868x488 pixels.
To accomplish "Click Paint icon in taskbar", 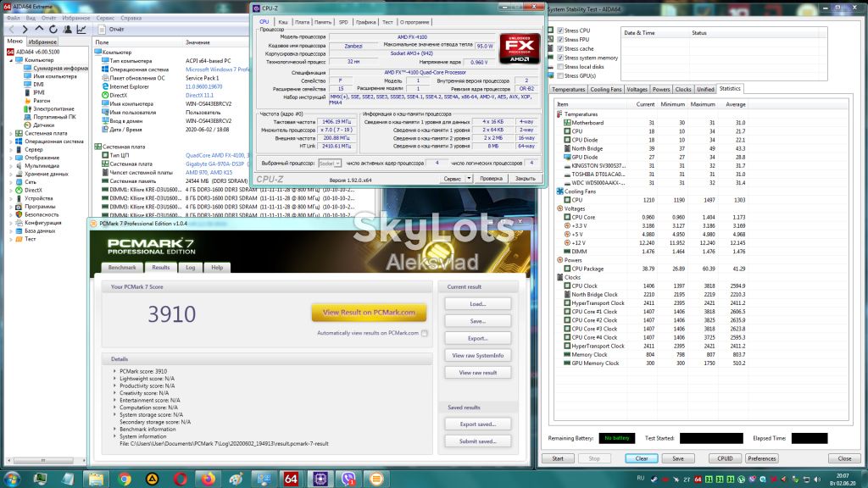I will click(236, 479).
